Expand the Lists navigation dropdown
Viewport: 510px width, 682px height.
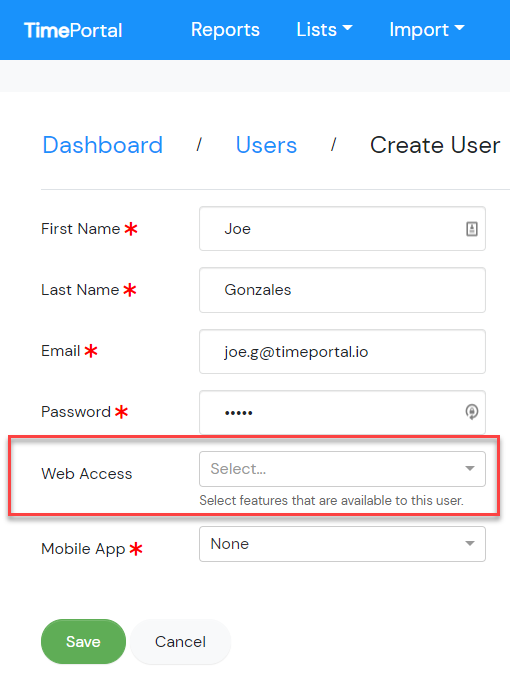(x=324, y=30)
